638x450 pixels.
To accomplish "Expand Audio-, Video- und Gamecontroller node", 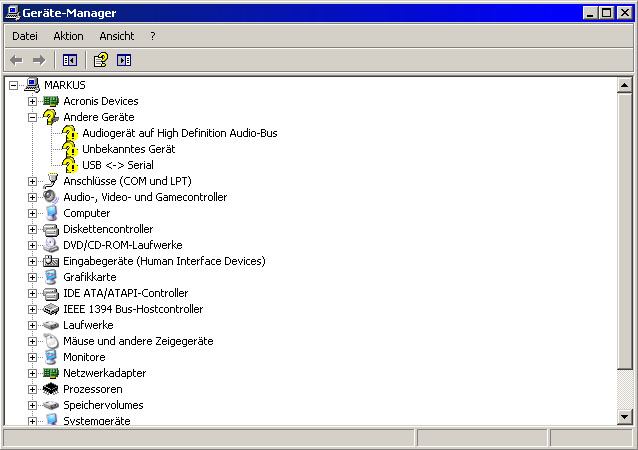I will coord(33,197).
